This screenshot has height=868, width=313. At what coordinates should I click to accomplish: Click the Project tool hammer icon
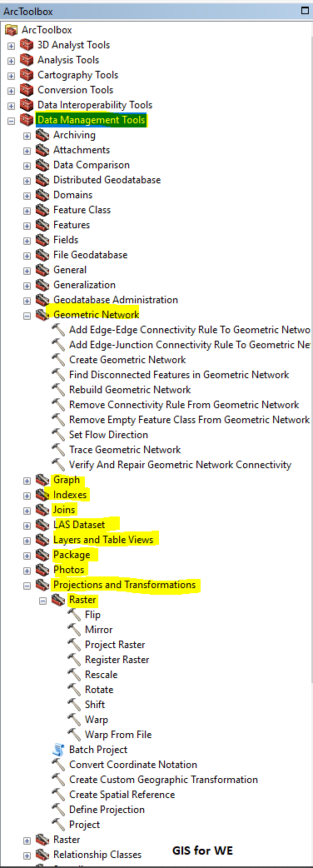[58, 825]
